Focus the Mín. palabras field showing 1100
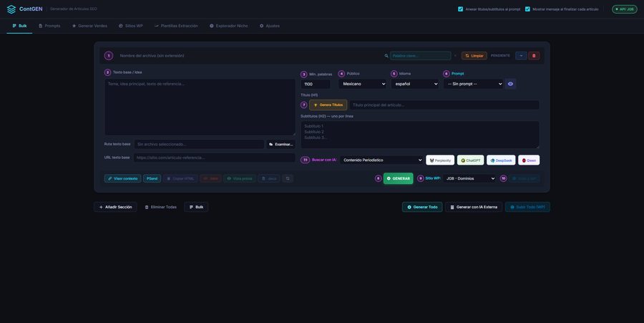 pos(316,84)
